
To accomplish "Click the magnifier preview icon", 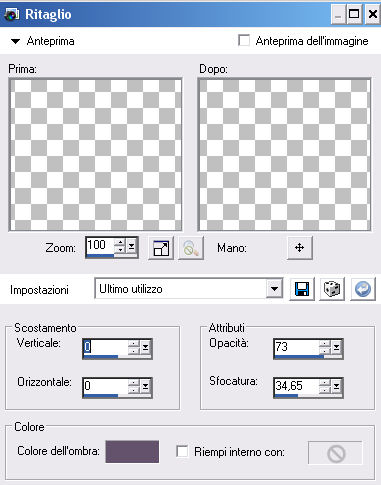I will coord(191,248).
